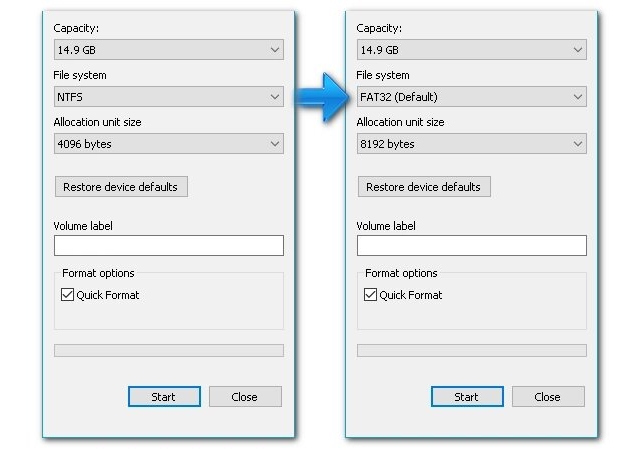The image size is (637, 450).
Task: Open the Capacity dropdown in the NTFS dialog
Action: pyautogui.click(x=168, y=50)
